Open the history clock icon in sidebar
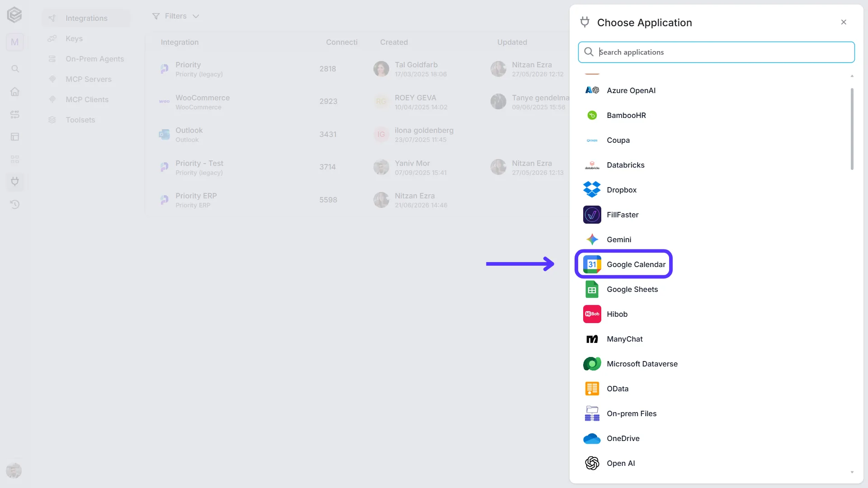This screenshot has height=488, width=868. pyautogui.click(x=15, y=204)
